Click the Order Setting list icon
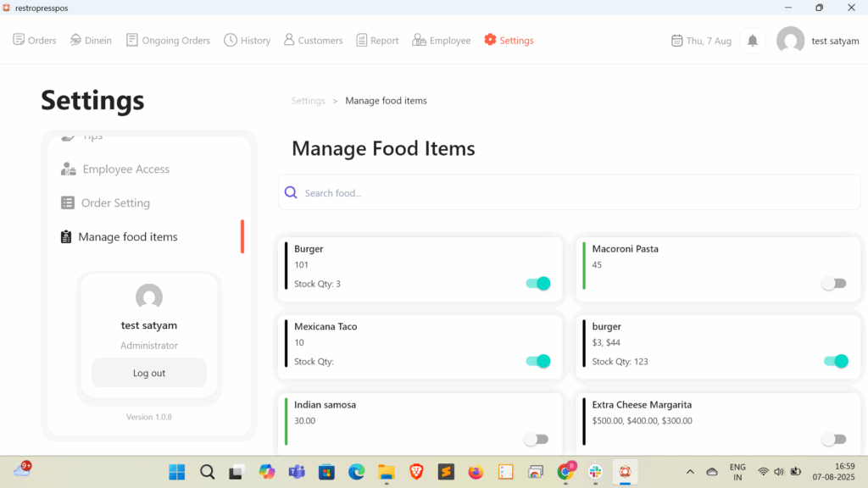This screenshot has width=868, height=488. [x=68, y=203]
